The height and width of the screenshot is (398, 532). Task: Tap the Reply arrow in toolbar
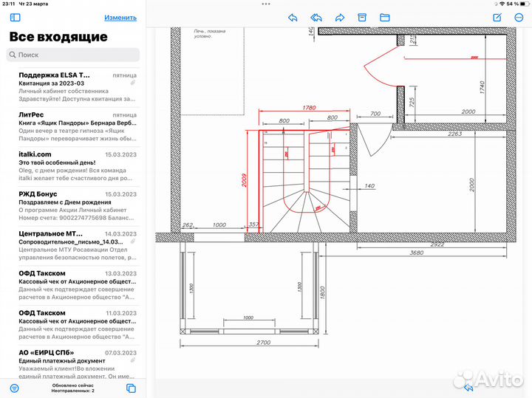tap(293, 17)
